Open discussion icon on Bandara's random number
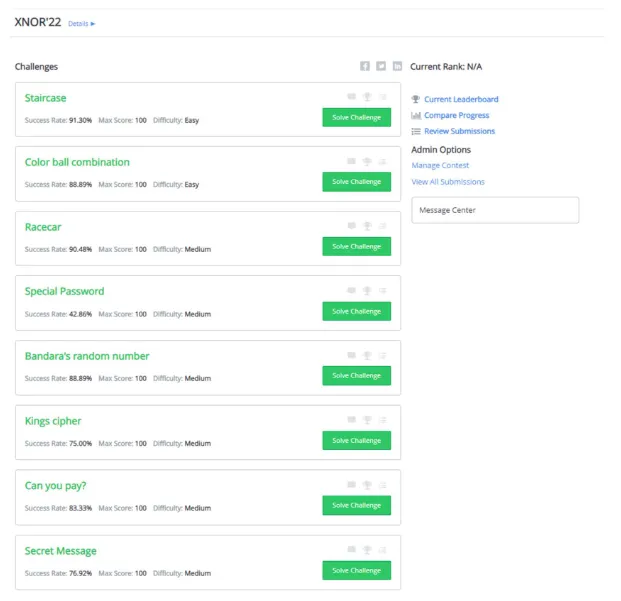This screenshot has width=621, height=601. (351, 355)
